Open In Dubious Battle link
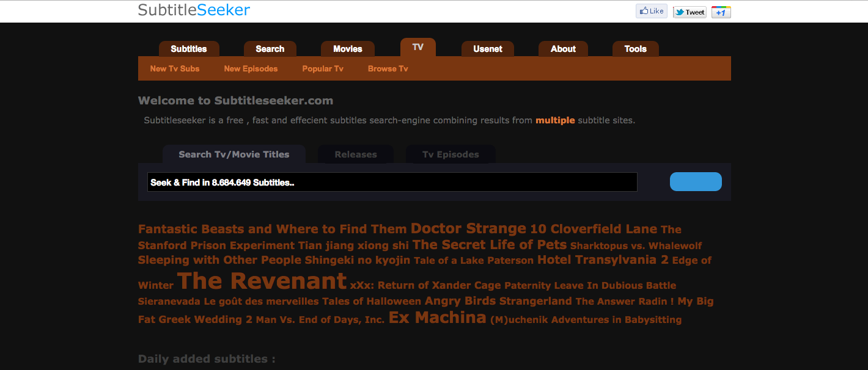Viewport: 868px width, 370px height. point(631,285)
